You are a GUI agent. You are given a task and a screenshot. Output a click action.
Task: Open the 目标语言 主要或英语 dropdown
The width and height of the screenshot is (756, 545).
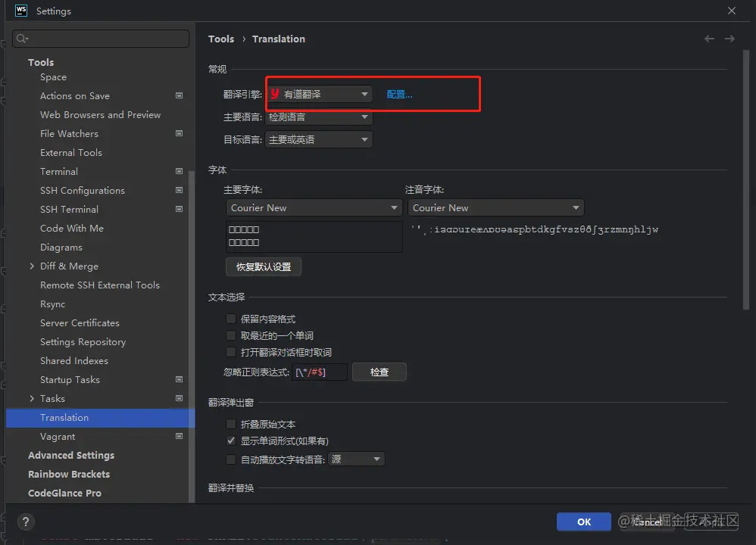(319, 139)
